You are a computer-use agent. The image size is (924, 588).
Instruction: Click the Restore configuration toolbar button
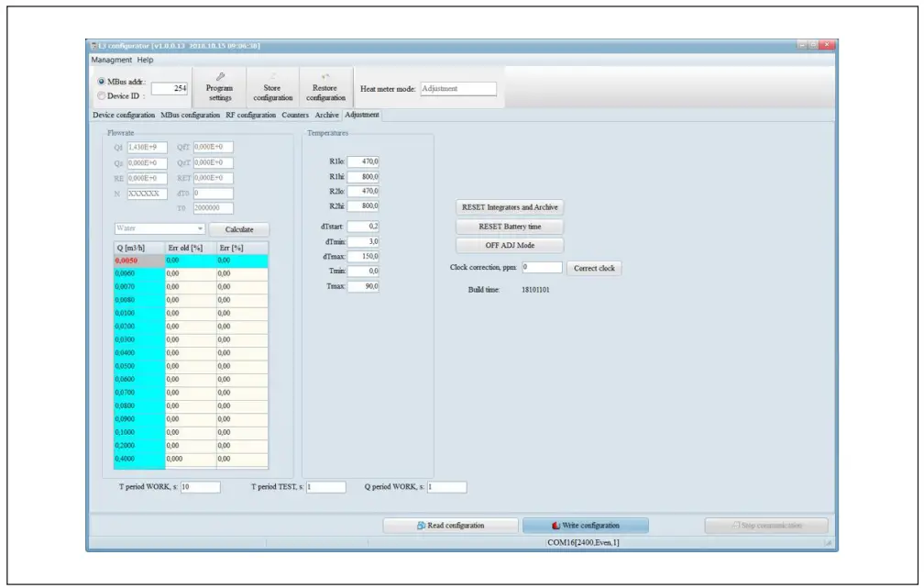[x=325, y=88]
